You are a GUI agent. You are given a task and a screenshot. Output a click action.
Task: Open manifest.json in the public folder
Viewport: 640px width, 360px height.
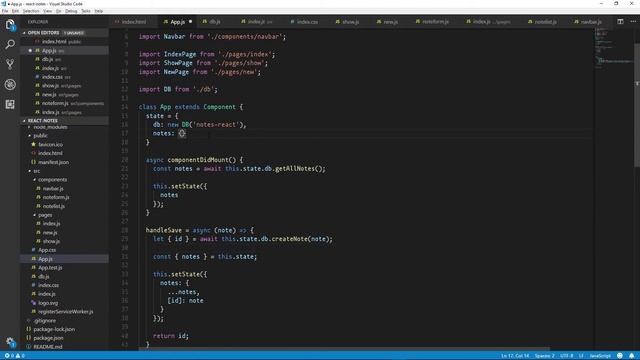pyautogui.click(x=53, y=162)
